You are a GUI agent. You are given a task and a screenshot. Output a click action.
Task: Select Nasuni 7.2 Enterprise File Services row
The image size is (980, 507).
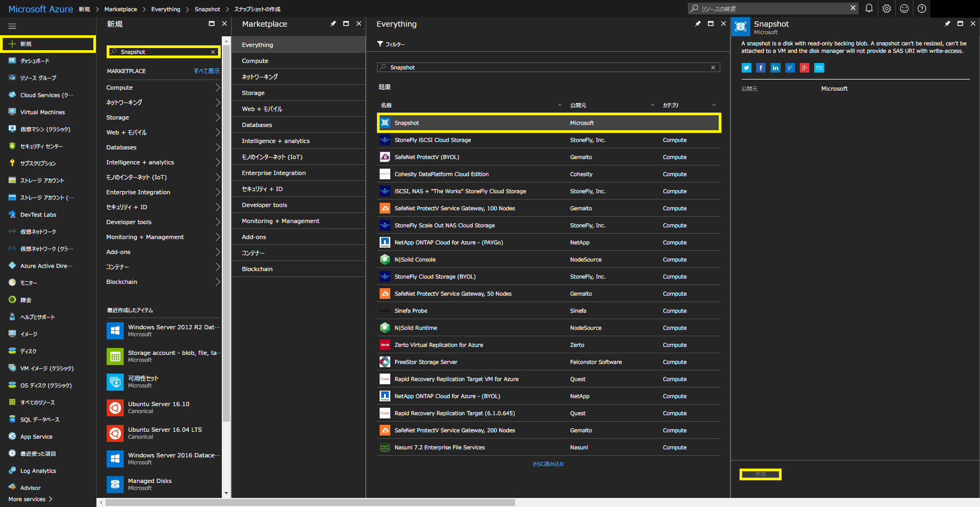[549, 447]
